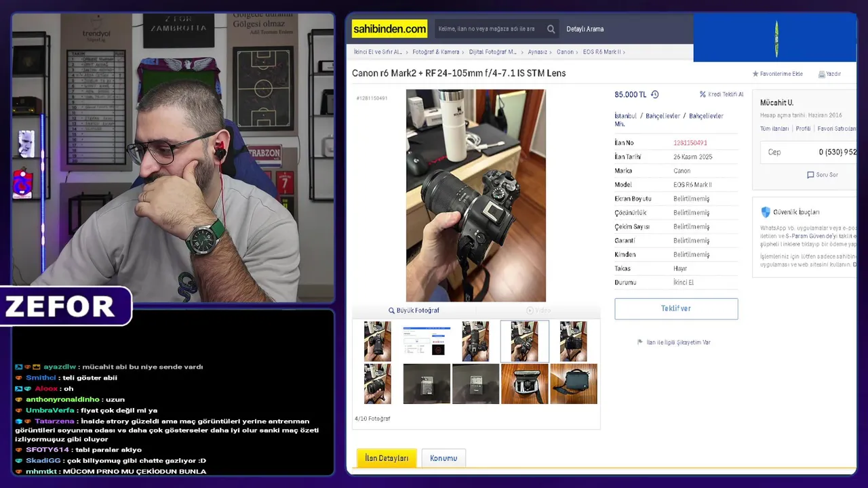Click the '85.000 TL' price text
This screenshot has width=868, height=488.
click(x=630, y=95)
